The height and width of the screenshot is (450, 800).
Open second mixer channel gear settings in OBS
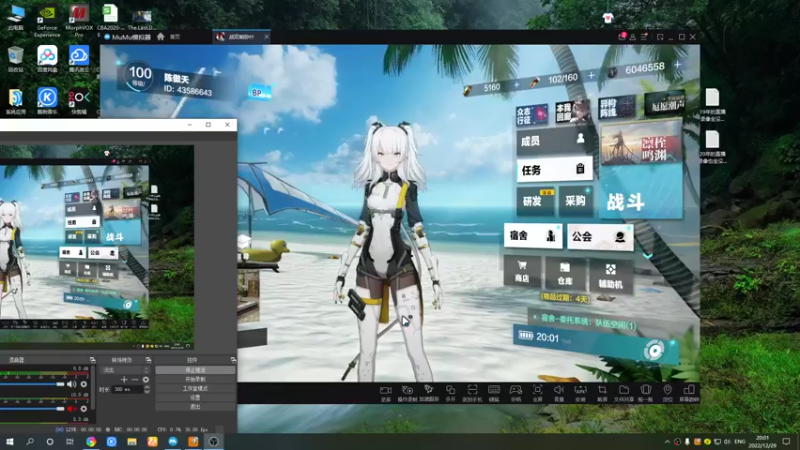84,409
